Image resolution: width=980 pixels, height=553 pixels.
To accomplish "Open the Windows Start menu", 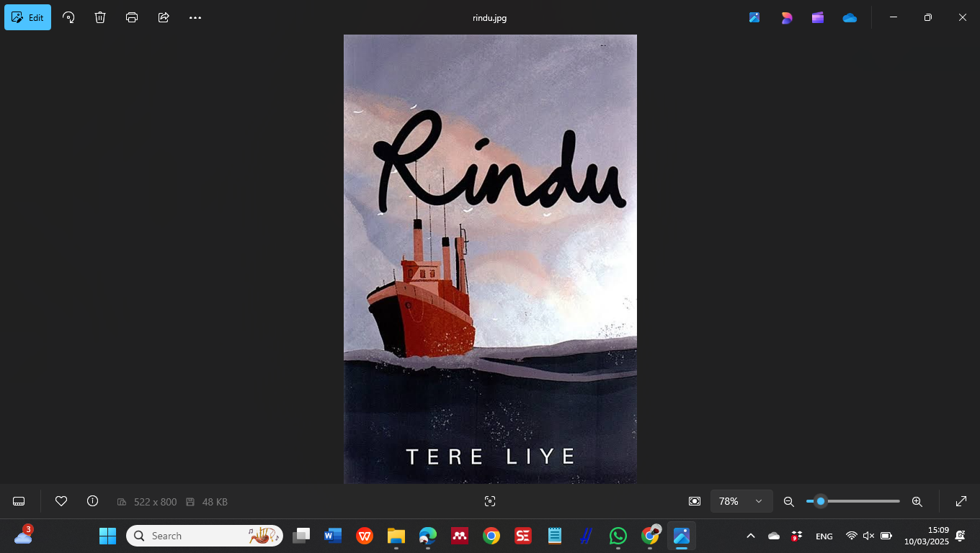I will tap(107, 536).
